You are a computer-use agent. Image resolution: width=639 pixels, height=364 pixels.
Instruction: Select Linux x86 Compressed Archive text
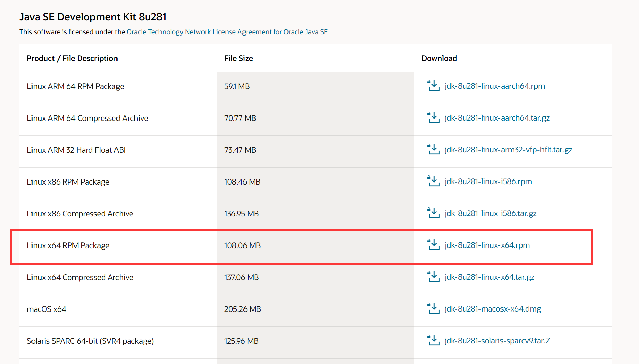pos(80,214)
